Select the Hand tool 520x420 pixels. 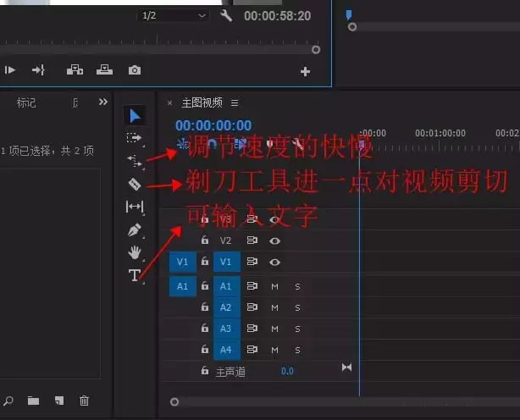[135, 251]
